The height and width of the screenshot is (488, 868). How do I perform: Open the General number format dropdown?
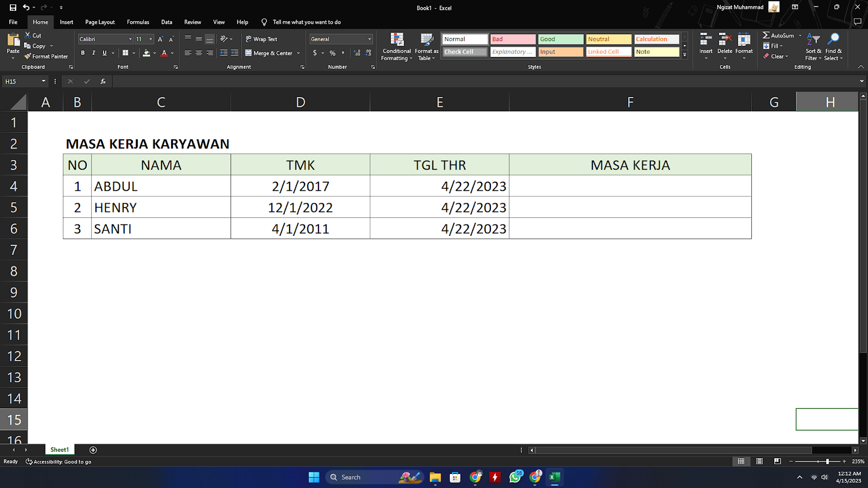click(369, 39)
